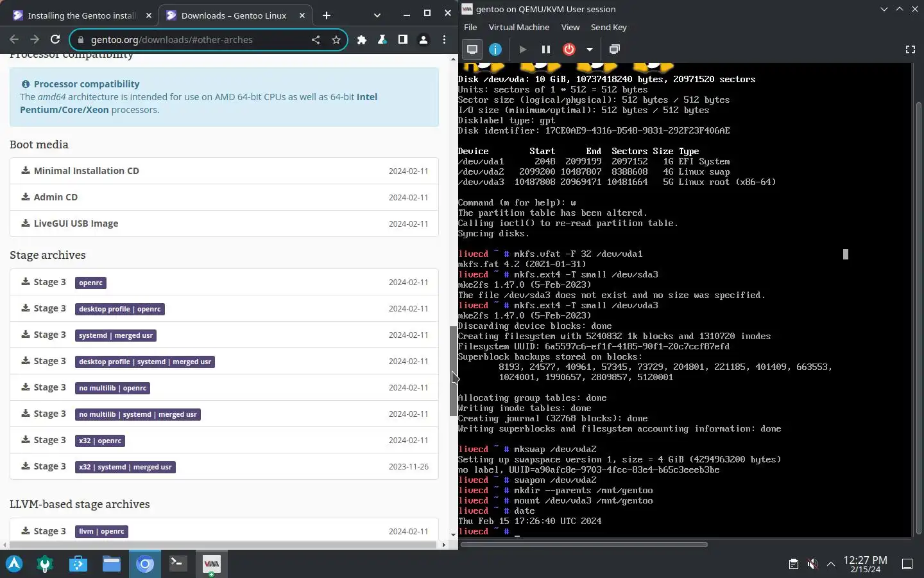Click the browser back arrow

14,39
